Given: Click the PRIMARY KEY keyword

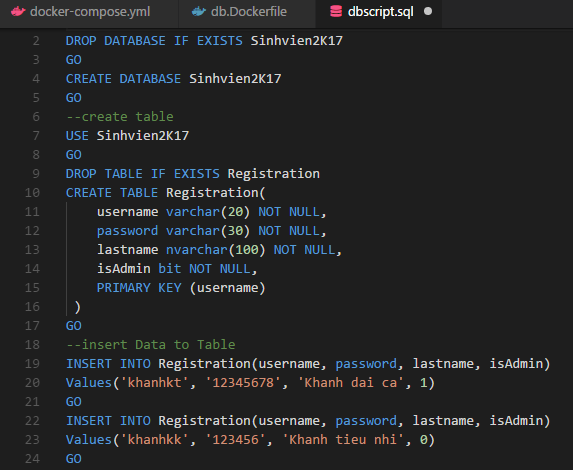Looking at the screenshot, I should coord(139,288).
